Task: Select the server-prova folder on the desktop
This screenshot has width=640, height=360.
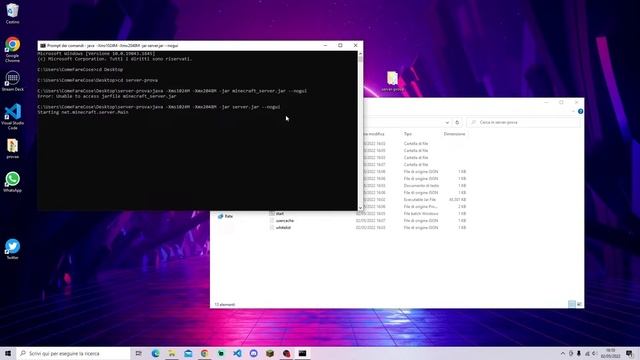Action: coord(392,81)
